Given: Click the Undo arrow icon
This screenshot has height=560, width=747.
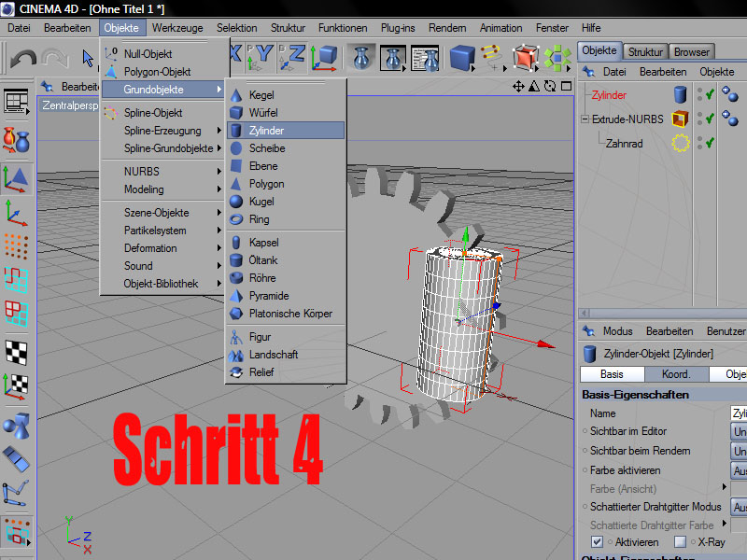Looking at the screenshot, I should pyautogui.click(x=22, y=58).
